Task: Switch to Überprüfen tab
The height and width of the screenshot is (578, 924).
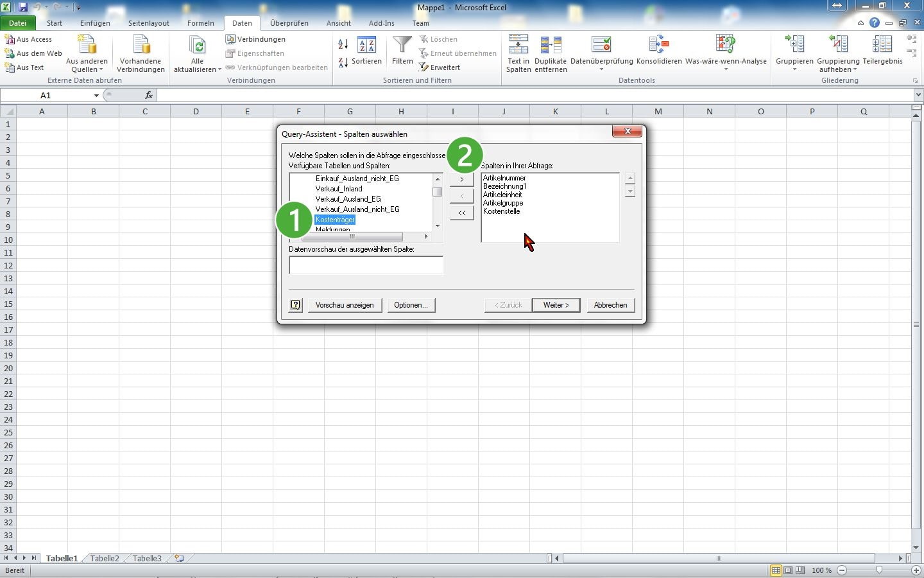Action: [x=289, y=23]
